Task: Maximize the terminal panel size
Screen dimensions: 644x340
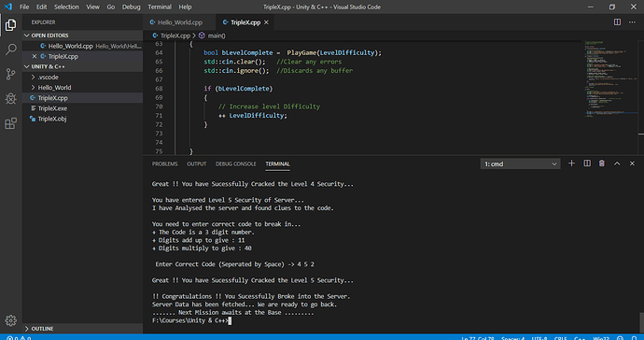Action: point(617,163)
